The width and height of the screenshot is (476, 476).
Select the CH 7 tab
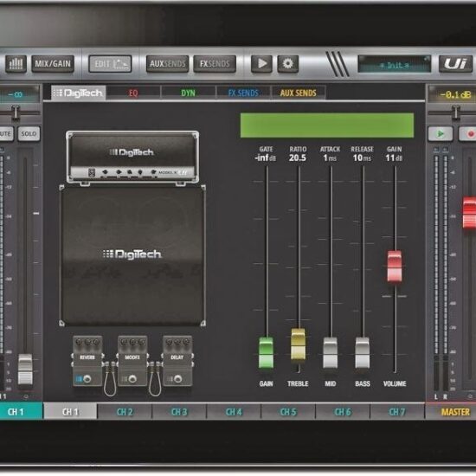397,412
